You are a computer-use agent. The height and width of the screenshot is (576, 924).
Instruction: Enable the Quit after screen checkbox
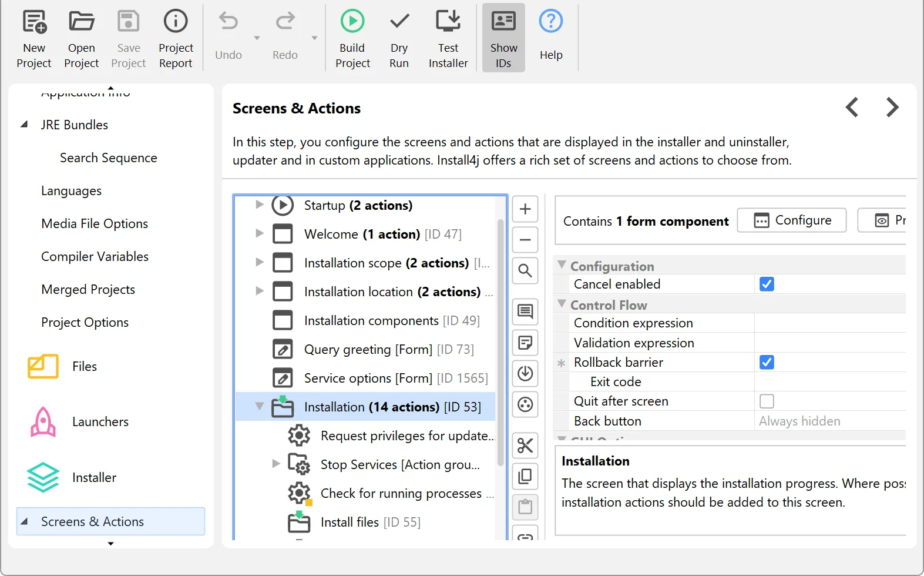click(x=767, y=401)
